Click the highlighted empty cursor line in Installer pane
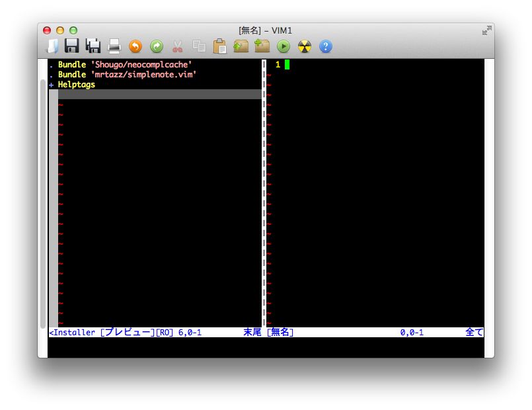 tap(159, 95)
